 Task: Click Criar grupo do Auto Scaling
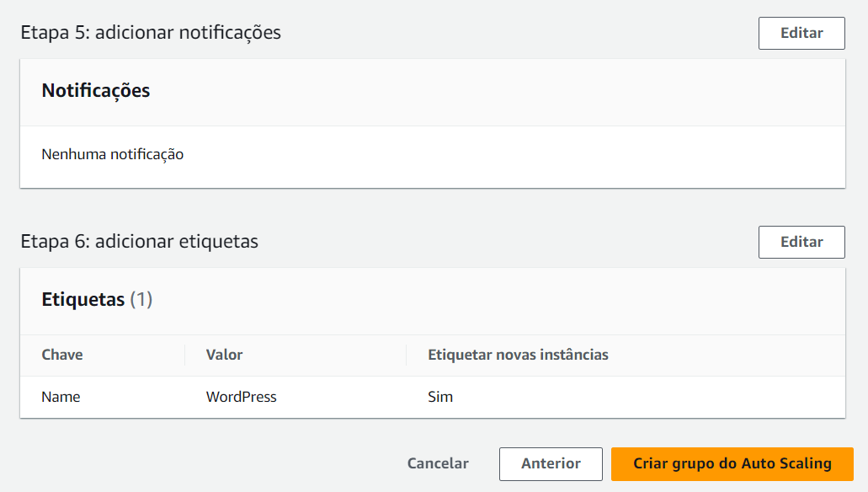731,463
